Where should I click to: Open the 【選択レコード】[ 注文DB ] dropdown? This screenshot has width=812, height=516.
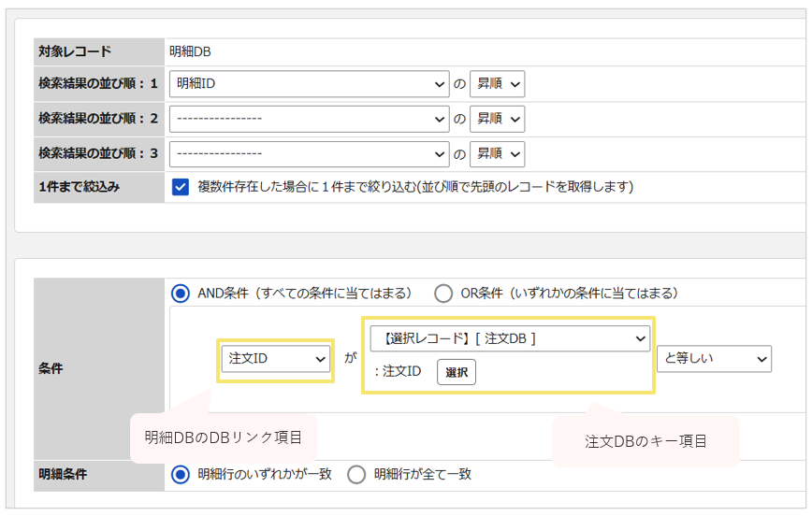tap(510, 338)
